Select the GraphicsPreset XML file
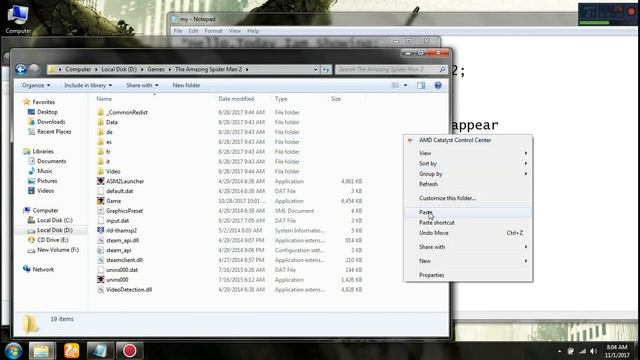The height and width of the screenshot is (360, 640). pyautogui.click(x=120, y=211)
